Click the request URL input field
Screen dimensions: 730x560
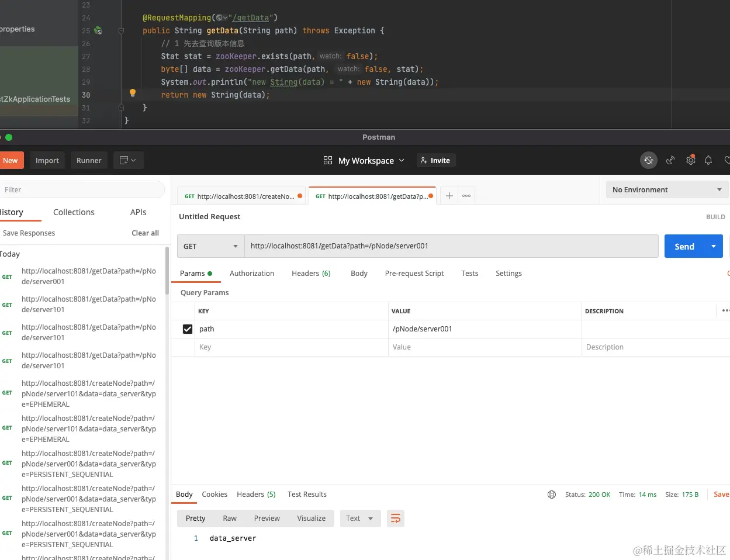(x=451, y=246)
